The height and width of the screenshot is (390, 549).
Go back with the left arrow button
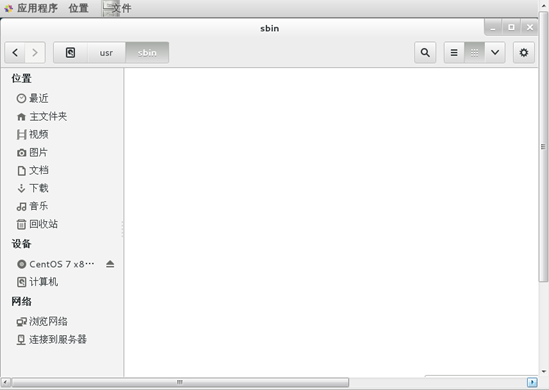[15, 53]
